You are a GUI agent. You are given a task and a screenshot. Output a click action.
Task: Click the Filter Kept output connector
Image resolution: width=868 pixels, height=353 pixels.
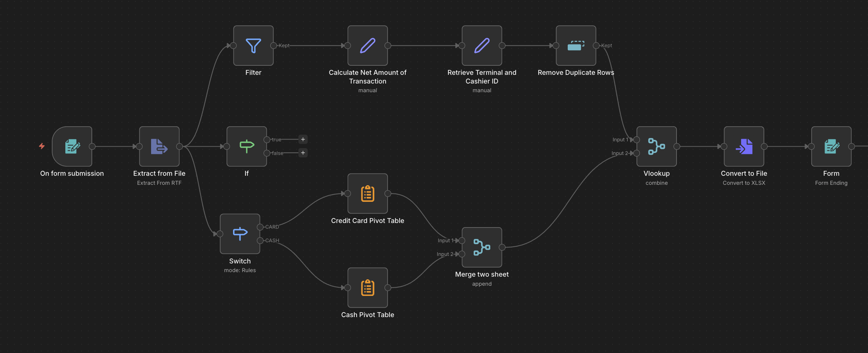(x=273, y=46)
